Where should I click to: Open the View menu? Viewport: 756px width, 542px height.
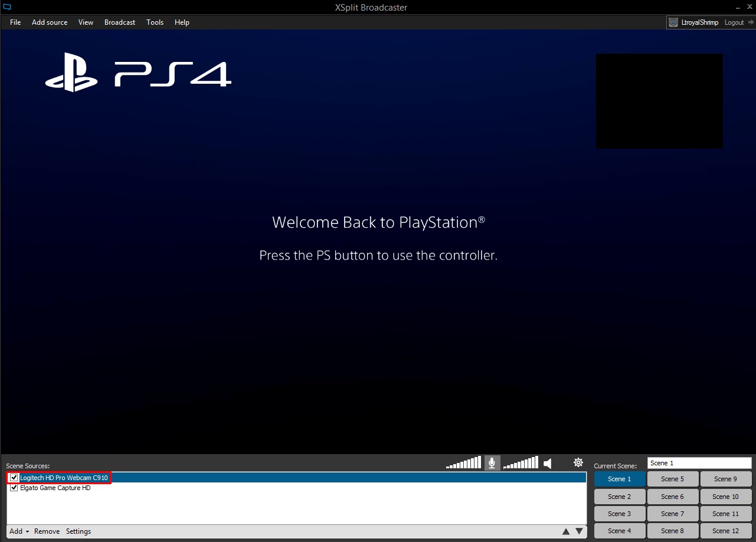point(86,22)
